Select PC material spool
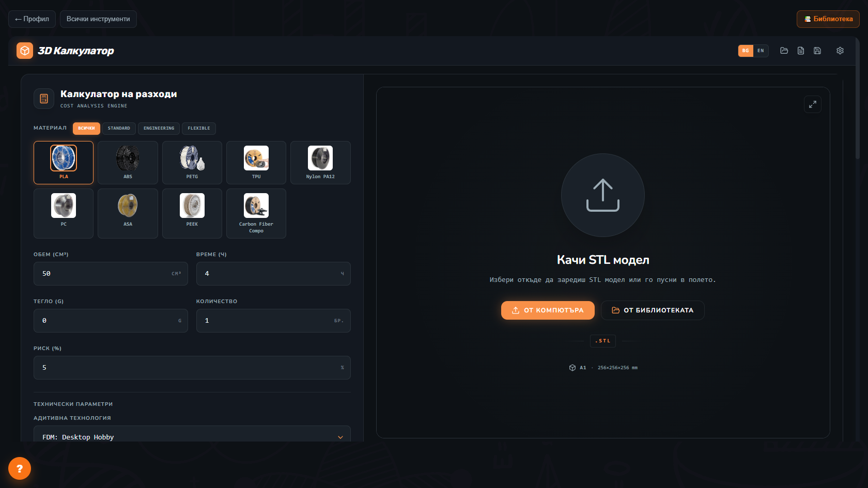Image resolution: width=868 pixels, height=488 pixels. point(64,213)
